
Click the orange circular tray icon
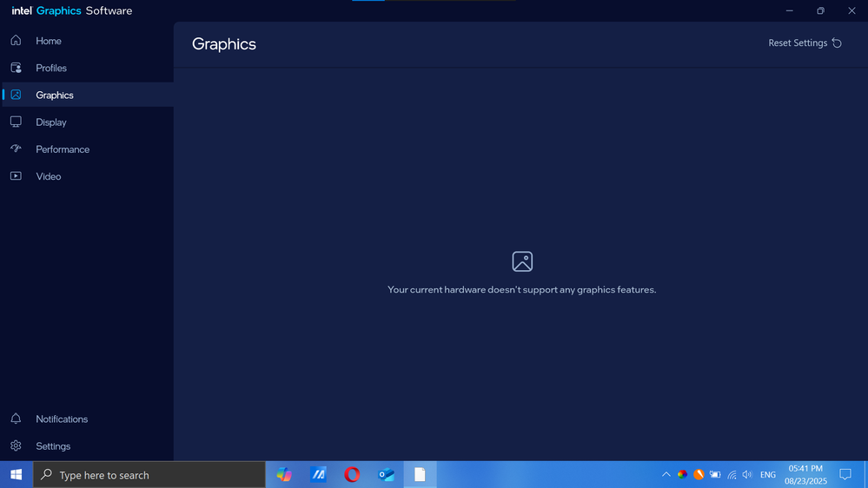coord(699,475)
